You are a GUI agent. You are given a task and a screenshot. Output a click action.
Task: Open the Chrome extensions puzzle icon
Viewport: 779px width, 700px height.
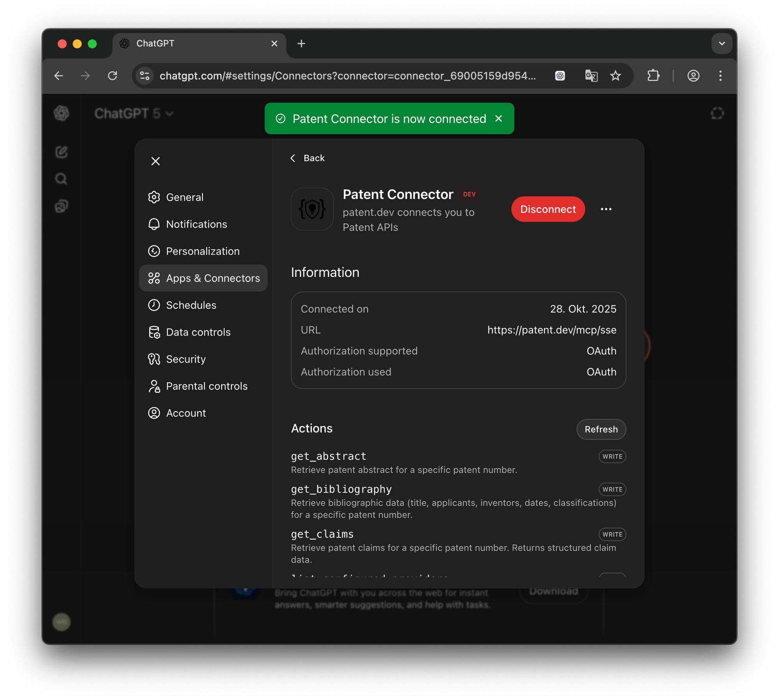(x=653, y=76)
